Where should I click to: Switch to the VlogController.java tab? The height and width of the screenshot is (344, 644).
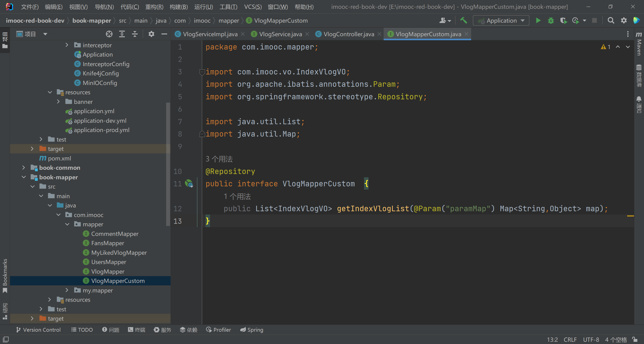pyautogui.click(x=348, y=34)
